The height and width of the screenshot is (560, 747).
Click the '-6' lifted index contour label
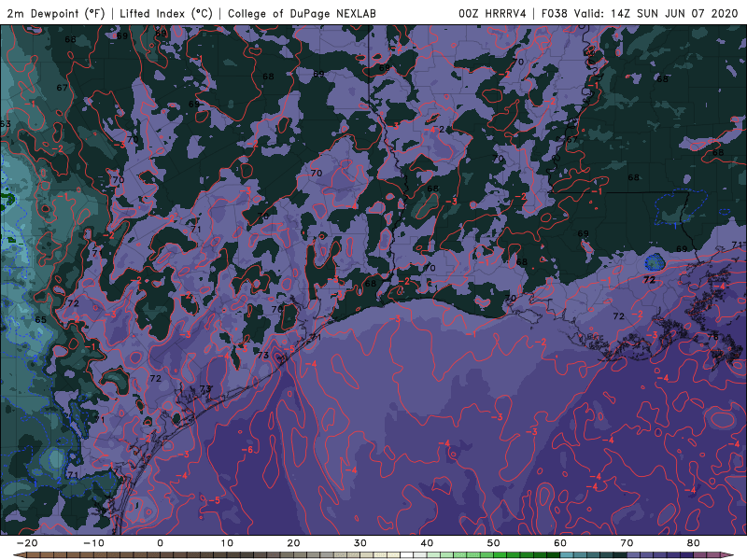point(247,450)
